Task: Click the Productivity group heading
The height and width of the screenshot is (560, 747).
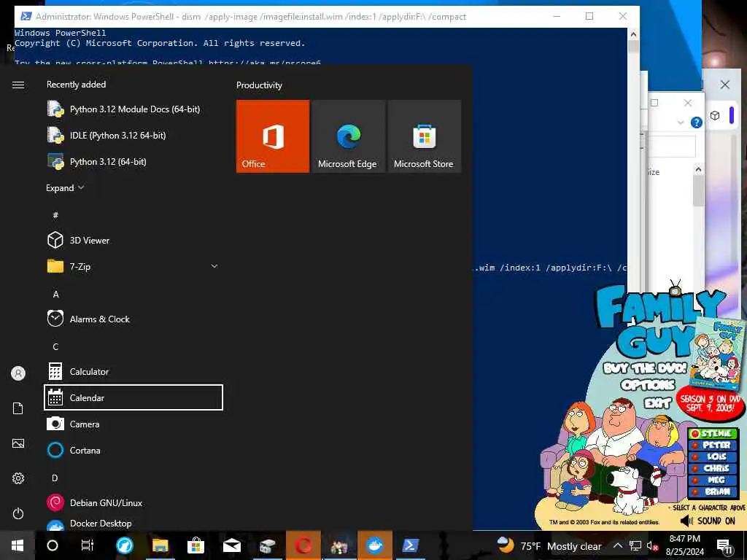Action: (259, 85)
